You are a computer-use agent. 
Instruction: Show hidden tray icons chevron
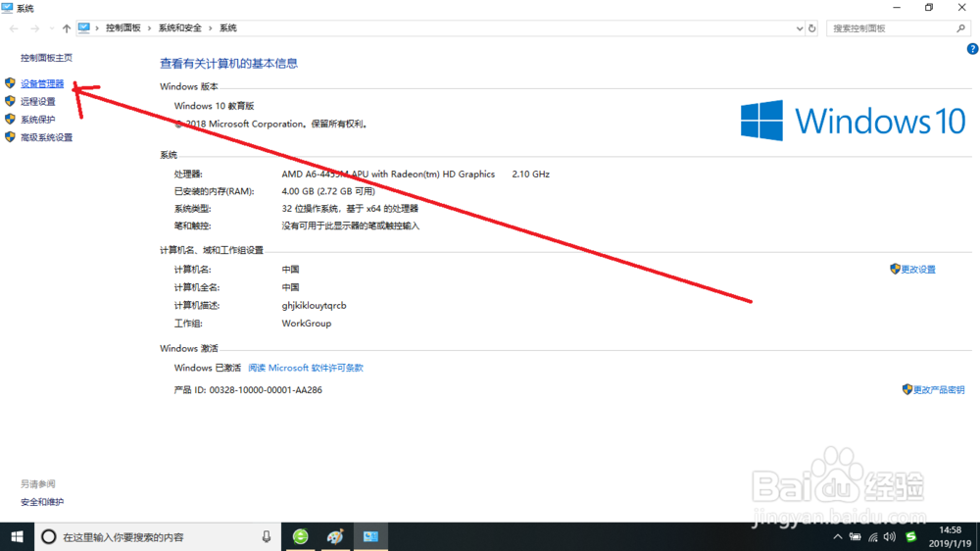tap(838, 536)
